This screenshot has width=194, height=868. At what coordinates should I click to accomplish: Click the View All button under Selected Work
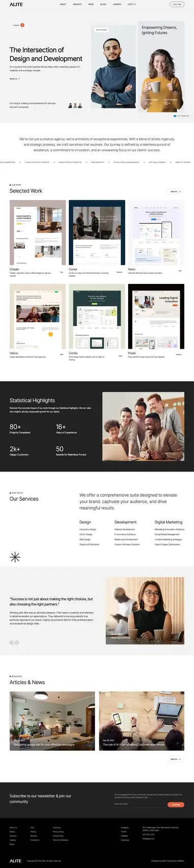[175, 192]
